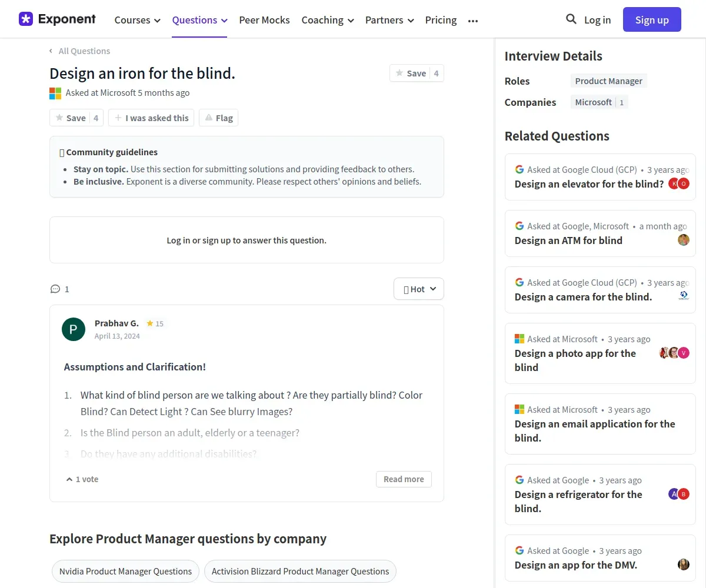Click Read more on Prabhav's answer
The height and width of the screenshot is (588, 706).
pyautogui.click(x=404, y=479)
